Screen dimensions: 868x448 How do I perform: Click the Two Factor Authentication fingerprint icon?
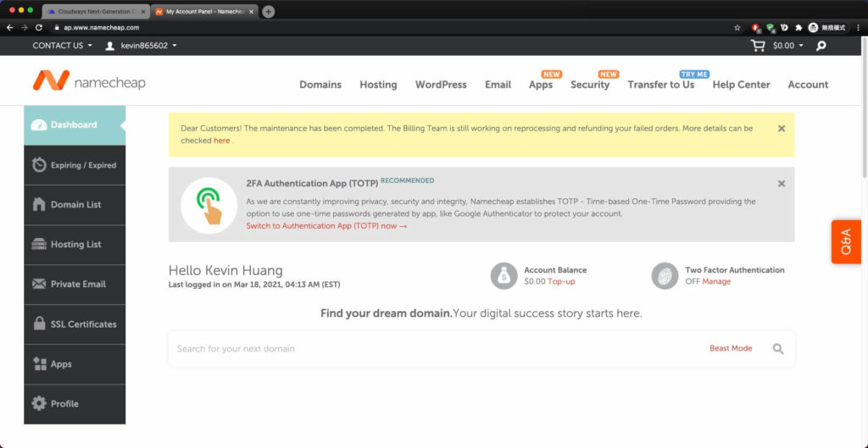pos(665,275)
